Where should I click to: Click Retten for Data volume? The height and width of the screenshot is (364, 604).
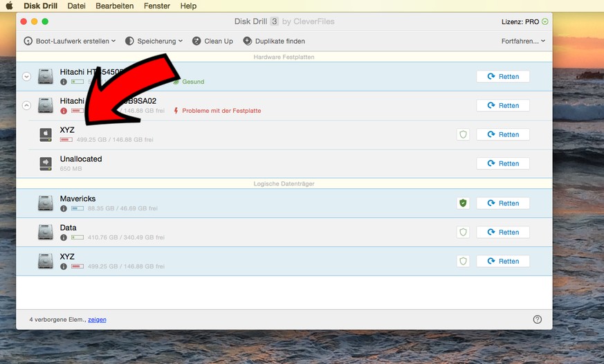click(x=503, y=233)
